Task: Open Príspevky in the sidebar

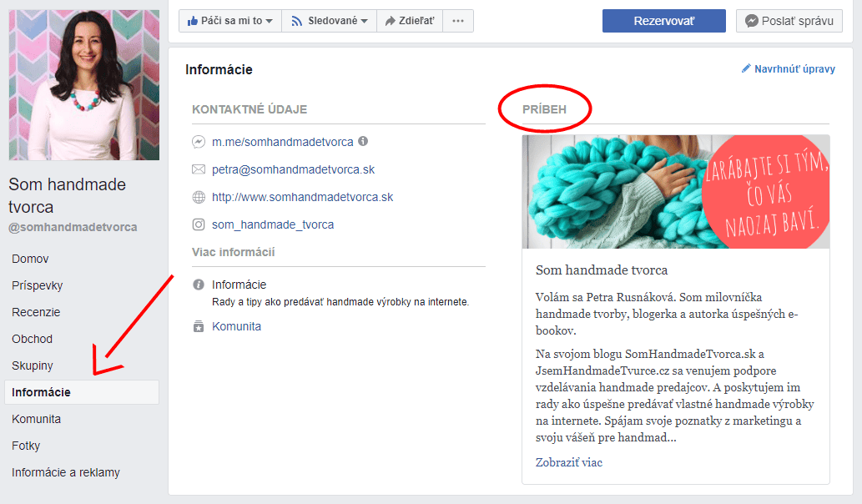Action: 38,285
